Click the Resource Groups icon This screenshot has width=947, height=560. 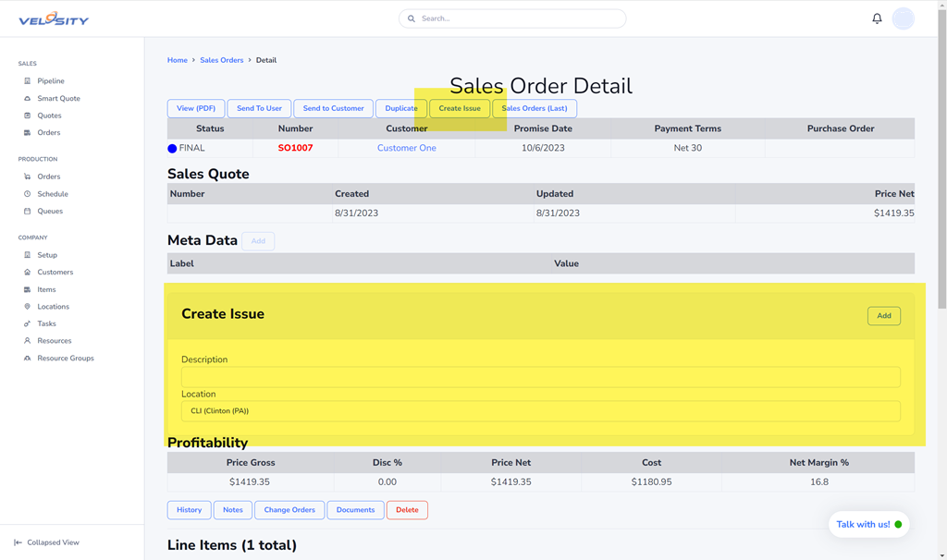pyautogui.click(x=28, y=359)
